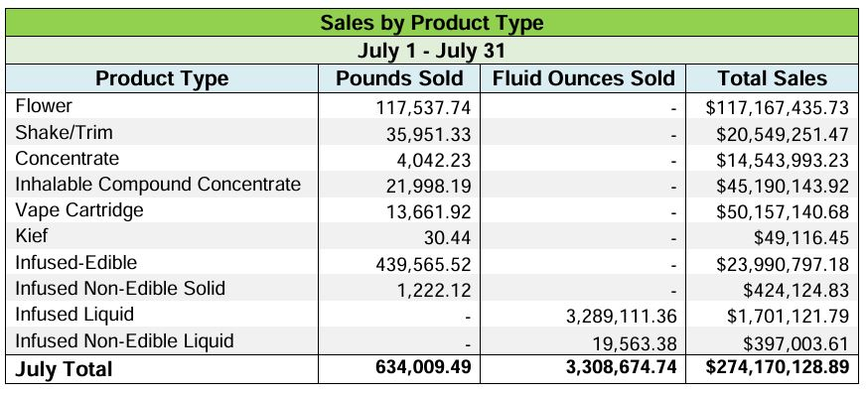Click the July 1 - July 31 date header
The width and height of the screenshot is (868, 395).
(432, 51)
